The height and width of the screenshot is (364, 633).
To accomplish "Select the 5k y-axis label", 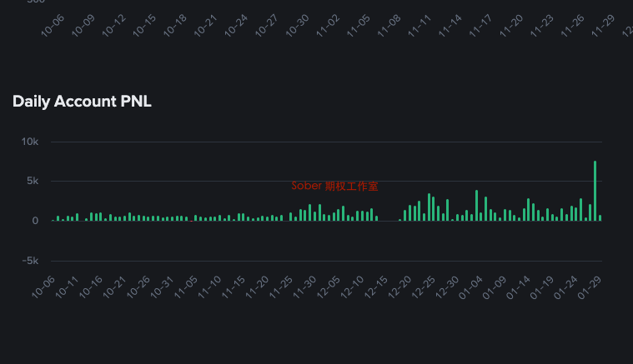I will point(32,181).
